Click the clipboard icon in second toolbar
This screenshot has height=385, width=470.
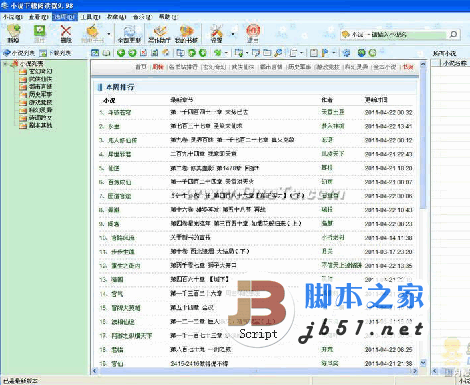pos(314,53)
